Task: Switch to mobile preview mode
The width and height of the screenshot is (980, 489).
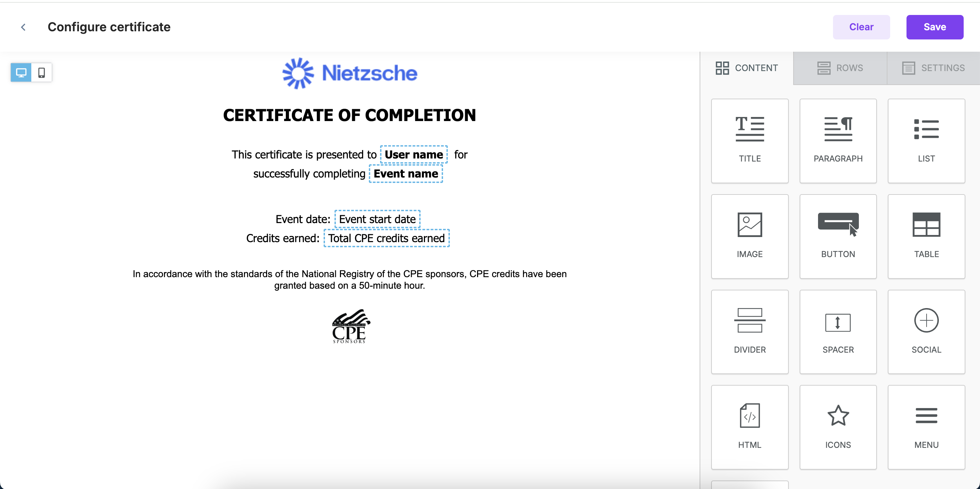Action: pos(42,72)
